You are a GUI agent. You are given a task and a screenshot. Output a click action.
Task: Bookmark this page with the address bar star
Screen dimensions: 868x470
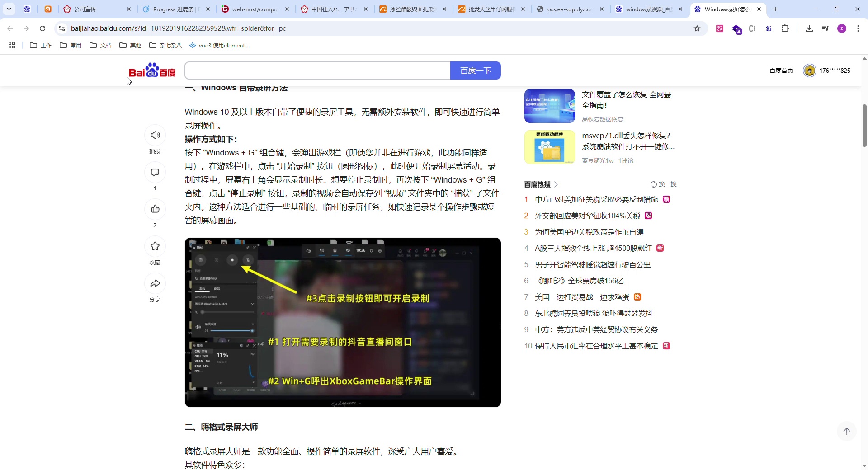click(x=697, y=28)
